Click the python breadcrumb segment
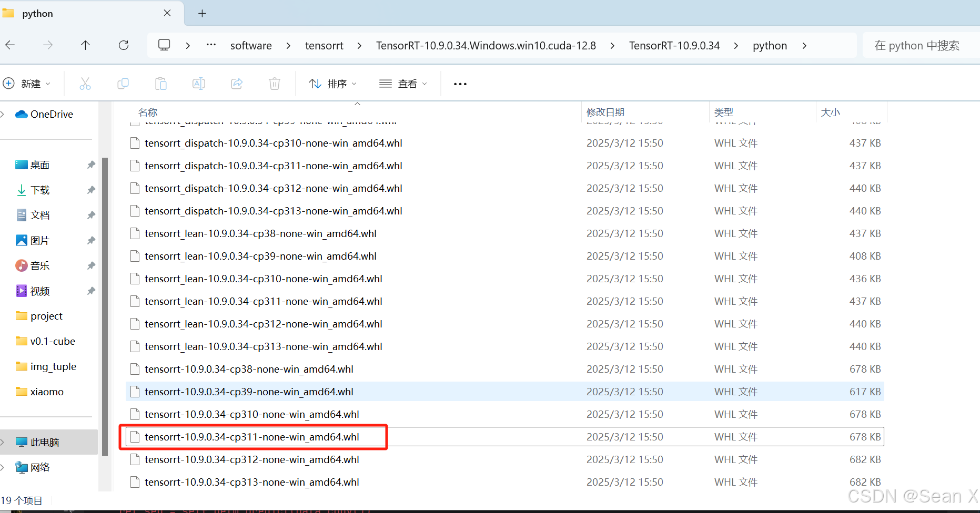The height and width of the screenshot is (513, 980). [770, 46]
